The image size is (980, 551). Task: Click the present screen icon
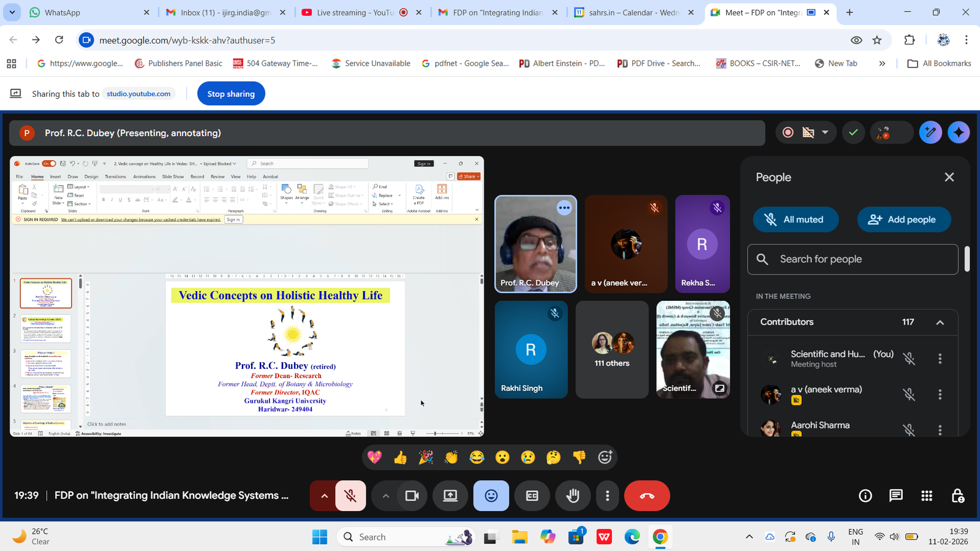[450, 496]
